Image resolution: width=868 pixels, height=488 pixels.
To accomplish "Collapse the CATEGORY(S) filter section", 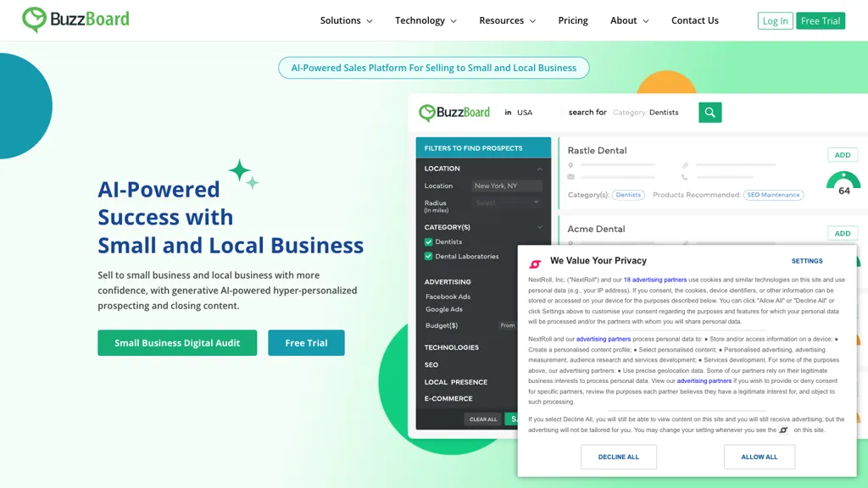I will pos(539,227).
